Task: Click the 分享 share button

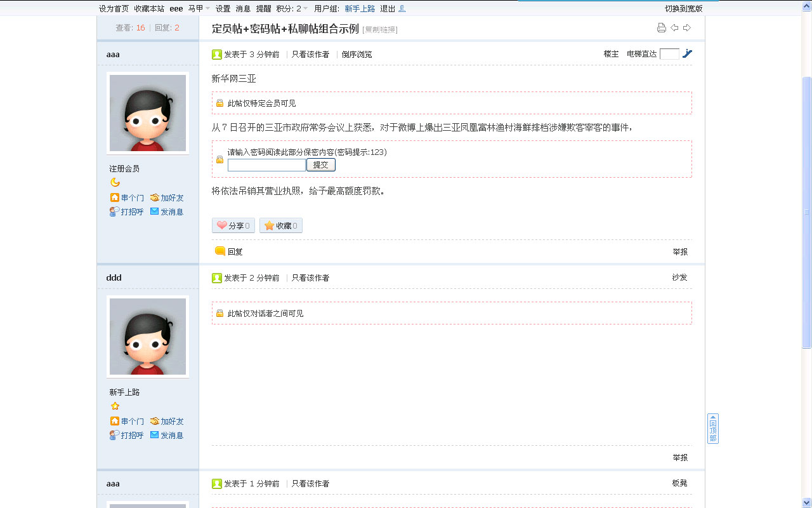Action: point(233,225)
